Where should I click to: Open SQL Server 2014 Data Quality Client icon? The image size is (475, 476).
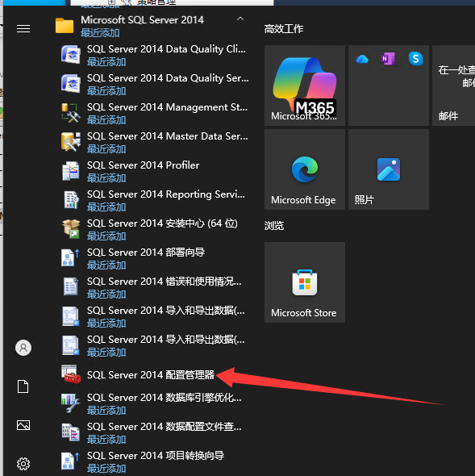(71, 54)
